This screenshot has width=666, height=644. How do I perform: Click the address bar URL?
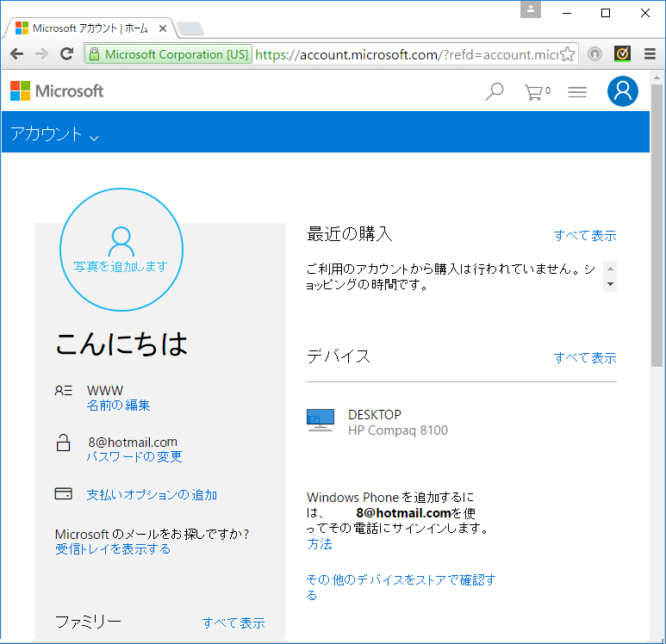point(407,54)
